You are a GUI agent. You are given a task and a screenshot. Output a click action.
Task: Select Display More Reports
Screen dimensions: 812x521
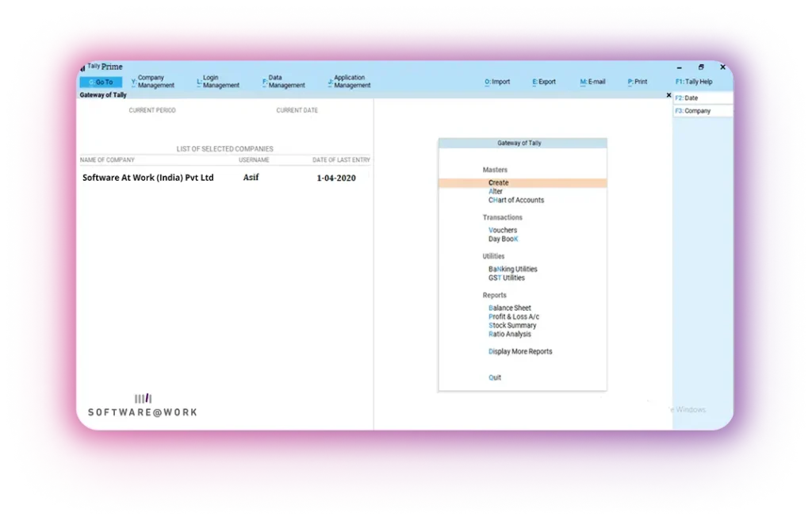[520, 351]
